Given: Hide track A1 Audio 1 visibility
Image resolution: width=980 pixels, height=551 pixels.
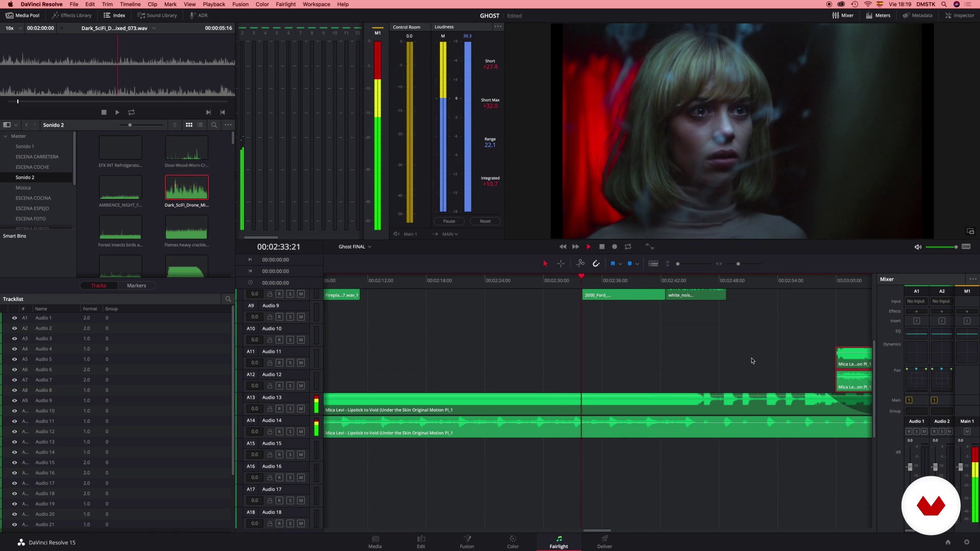Looking at the screenshot, I should pos(14,318).
